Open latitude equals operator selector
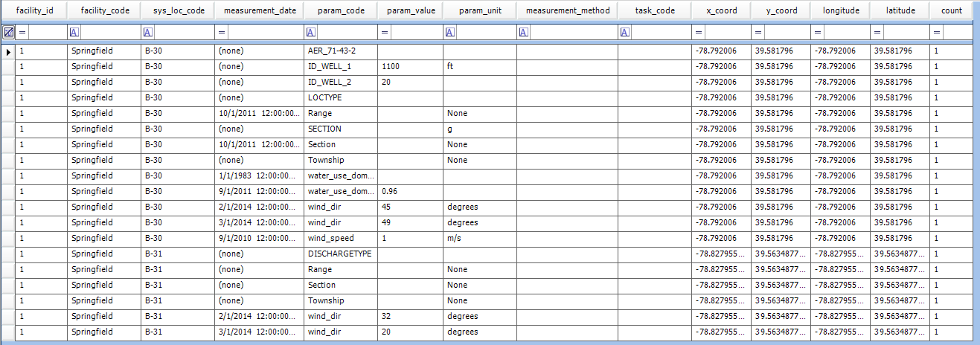The width and height of the screenshot is (980, 345). (877, 33)
